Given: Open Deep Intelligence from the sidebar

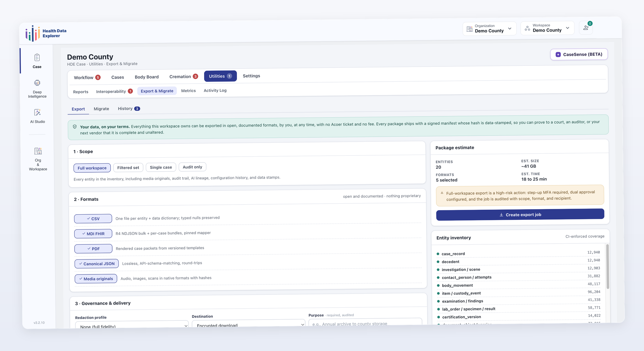Looking at the screenshot, I should click(37, 89).
